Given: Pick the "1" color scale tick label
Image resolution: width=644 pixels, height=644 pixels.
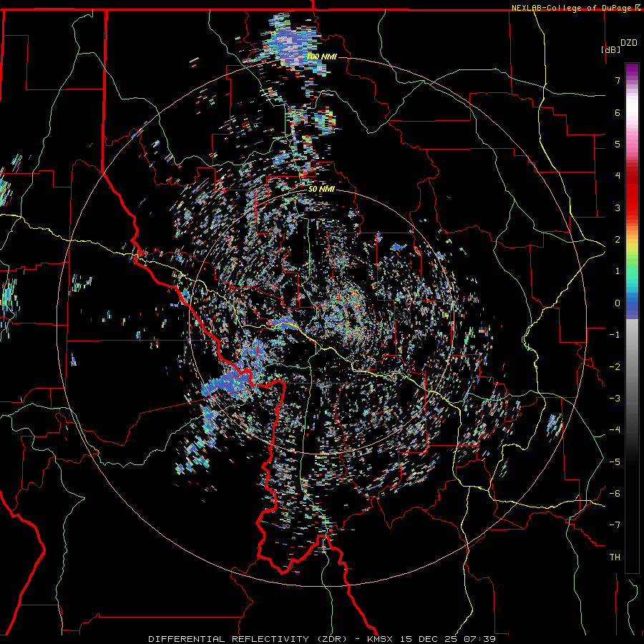Looking at the screenshot, I should 618,271.
